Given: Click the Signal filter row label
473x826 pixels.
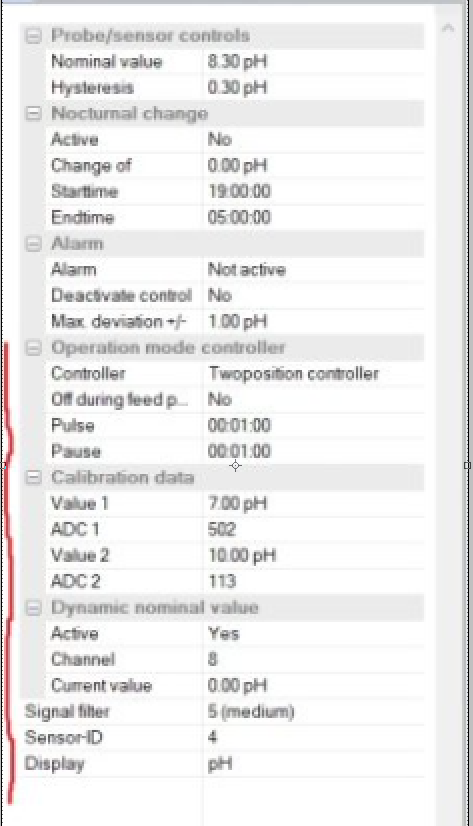Looking at the screenshot, I should (x=67, y=712).
